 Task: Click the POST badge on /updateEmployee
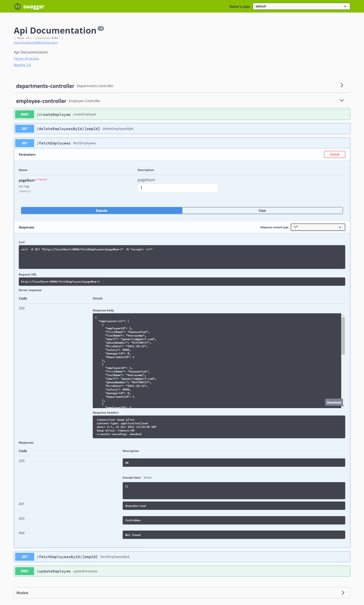(x=24, y=571)
